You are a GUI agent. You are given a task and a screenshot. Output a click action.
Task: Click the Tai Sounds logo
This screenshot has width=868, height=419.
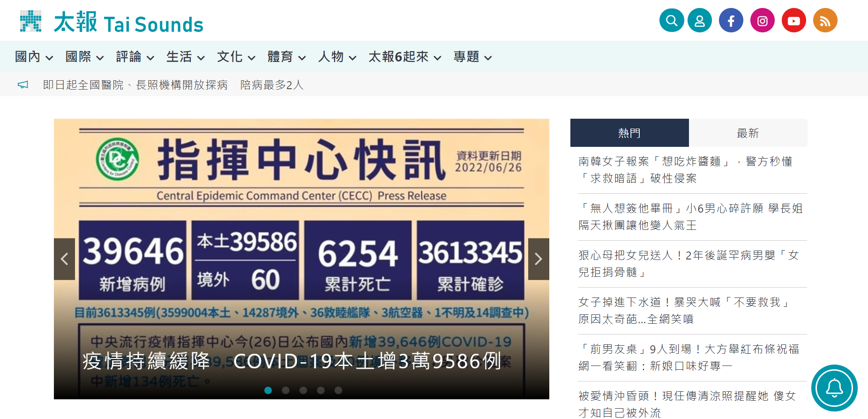pos(112,22)
